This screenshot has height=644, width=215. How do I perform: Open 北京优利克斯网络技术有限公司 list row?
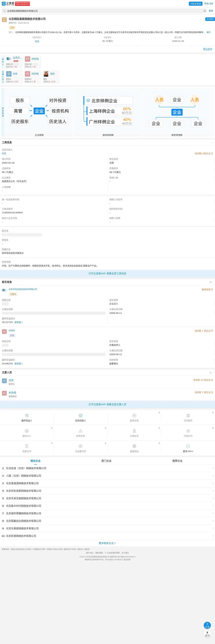107,491
